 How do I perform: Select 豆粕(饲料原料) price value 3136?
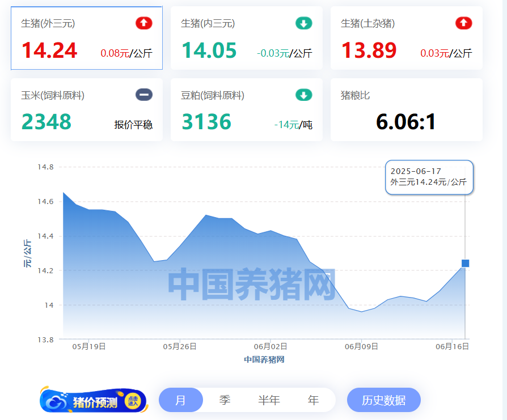tap(206, 122)
